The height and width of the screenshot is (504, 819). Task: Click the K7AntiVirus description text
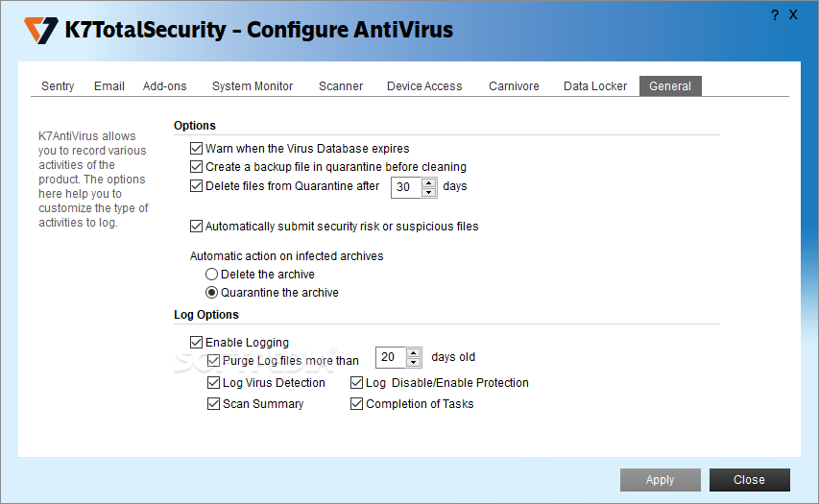93,180
